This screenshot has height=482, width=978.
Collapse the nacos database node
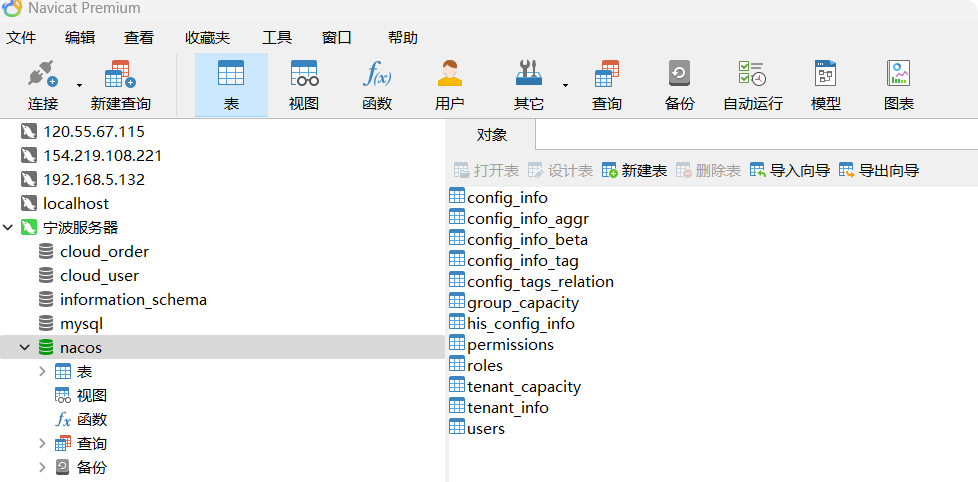click(25, 347)
